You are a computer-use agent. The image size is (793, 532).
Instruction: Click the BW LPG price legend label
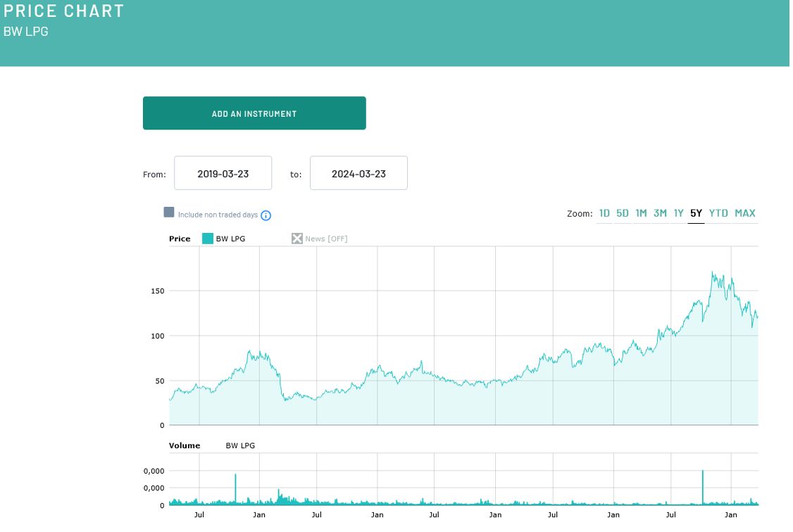click(231, 239)
